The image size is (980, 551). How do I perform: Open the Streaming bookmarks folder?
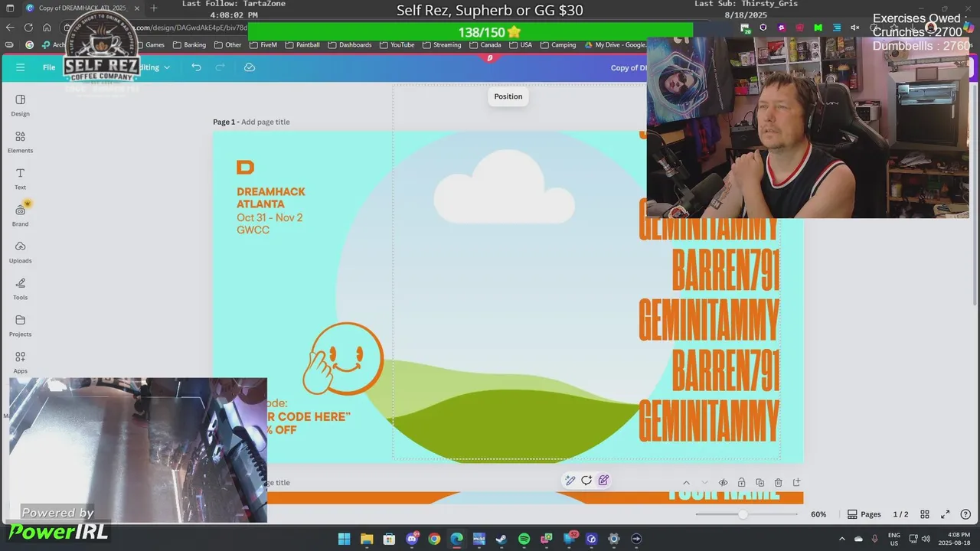pyautogui.click(x=442, y=45)
